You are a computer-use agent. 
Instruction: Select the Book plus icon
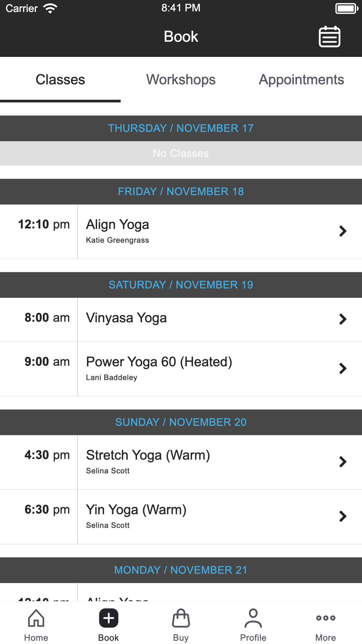[109, 618]
